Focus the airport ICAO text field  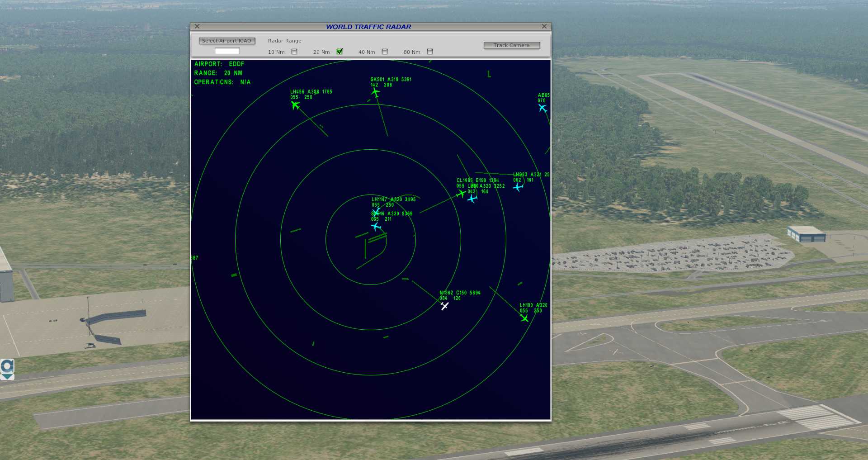227,51
